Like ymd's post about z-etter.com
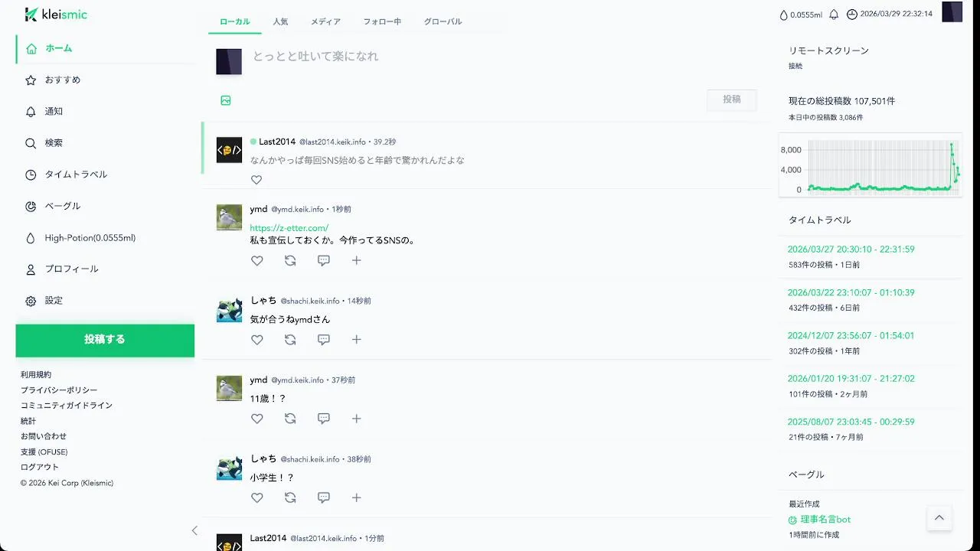 point(257,260)
